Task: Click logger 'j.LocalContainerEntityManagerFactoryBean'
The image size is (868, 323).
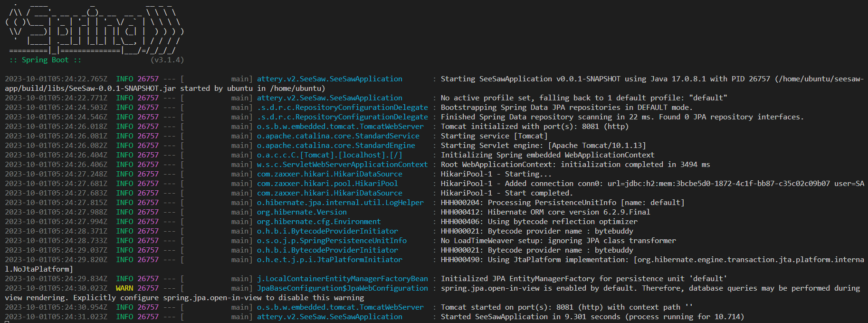Action: click(x=343, y=279)
